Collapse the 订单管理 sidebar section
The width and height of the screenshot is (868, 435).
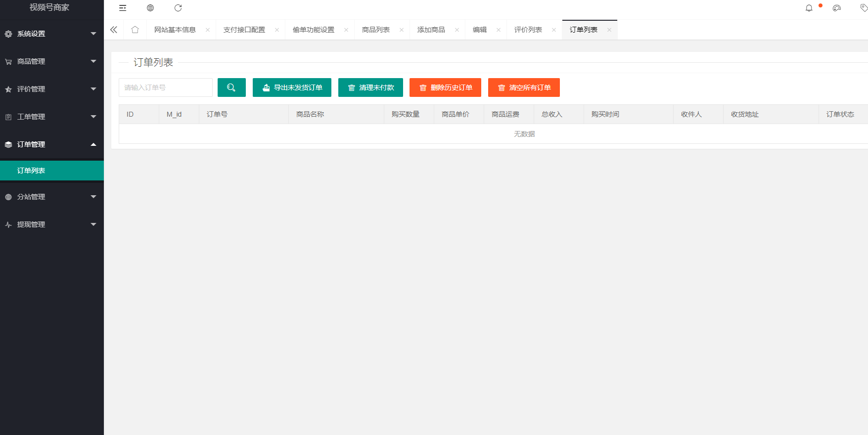click(51, 144)
